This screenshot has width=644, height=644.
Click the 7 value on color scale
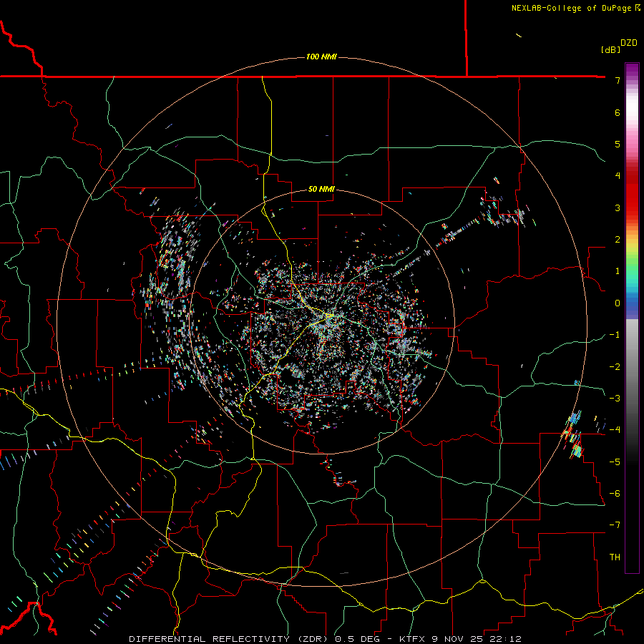click(618, 80)
